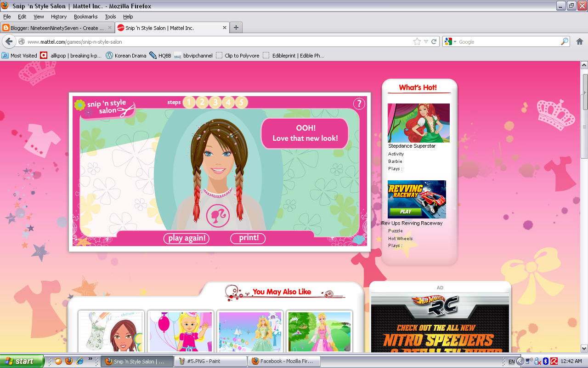Switch to the Blogger NineteenNinetySeven tab
The height and width of the screenshot is (368, 588).
(57, 28)
